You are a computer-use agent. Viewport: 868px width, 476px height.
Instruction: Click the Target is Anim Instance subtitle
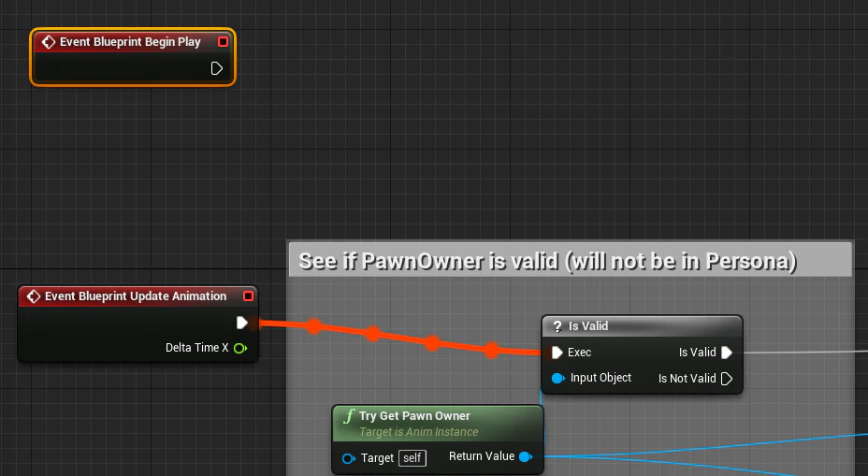pyautogui.click(x=418, y=432)
